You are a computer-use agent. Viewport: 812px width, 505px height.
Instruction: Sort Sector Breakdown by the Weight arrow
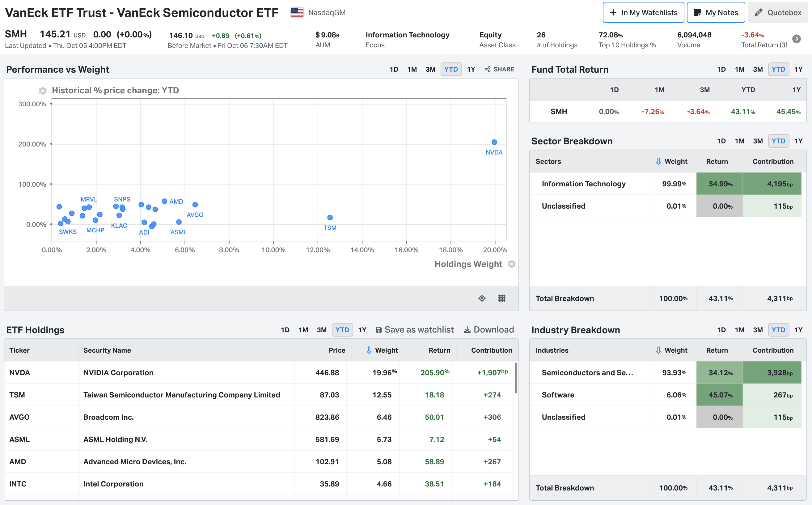pos(658,161)
